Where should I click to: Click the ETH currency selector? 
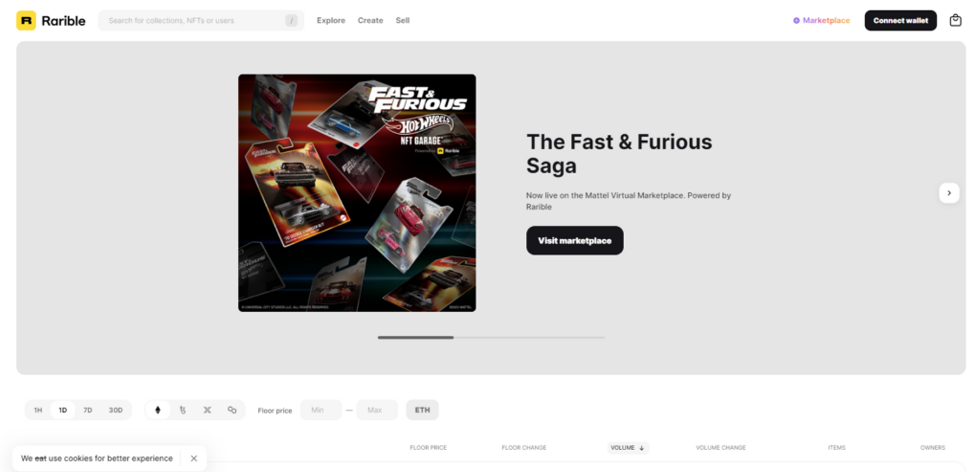pyautogui.click(x=423, y=410)
